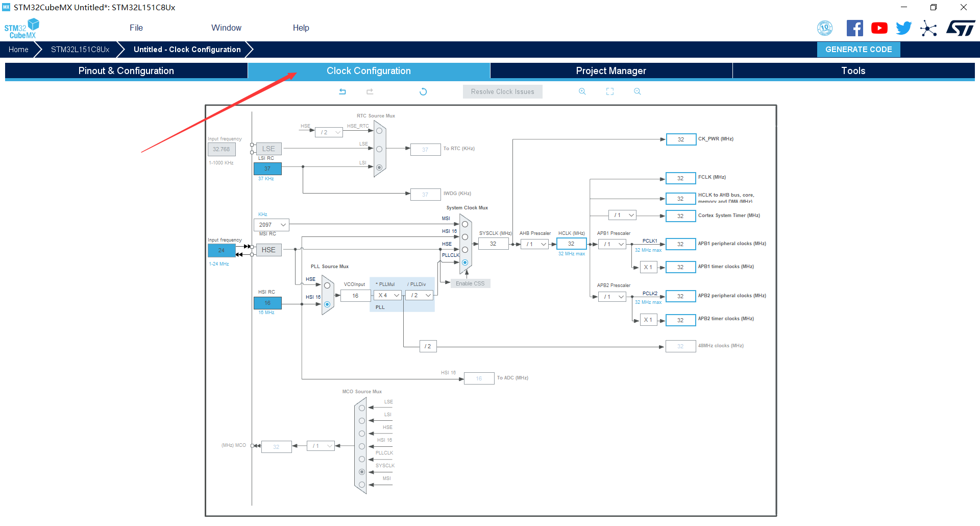Open the YouTube icon link
980x526 pixels.
(879, 28)
